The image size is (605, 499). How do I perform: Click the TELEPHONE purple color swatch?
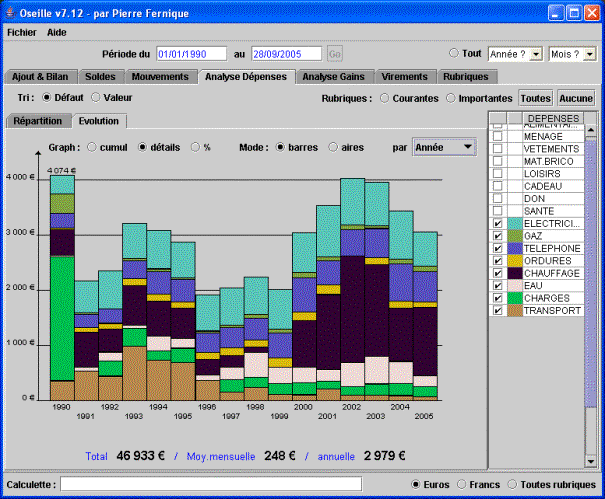point(515,248)
